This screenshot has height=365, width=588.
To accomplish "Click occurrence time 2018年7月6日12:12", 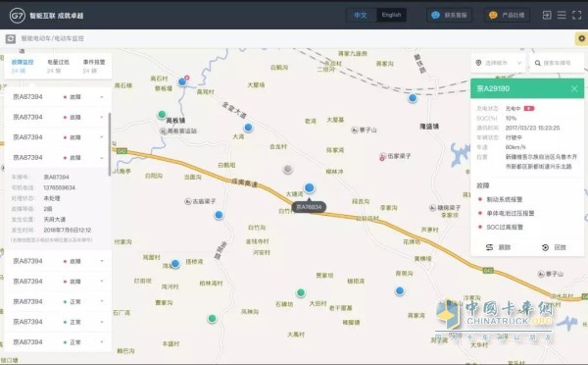I will point(67,230).
